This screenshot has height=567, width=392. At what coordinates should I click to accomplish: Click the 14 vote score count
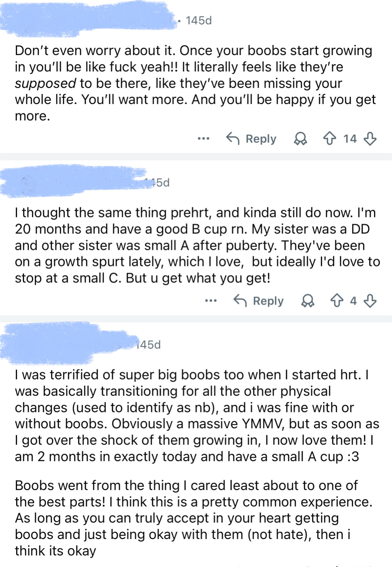(x=350, y=139)
